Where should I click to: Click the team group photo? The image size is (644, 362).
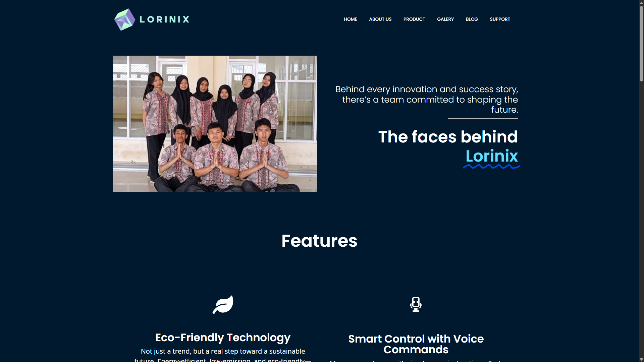pos(215,124)
